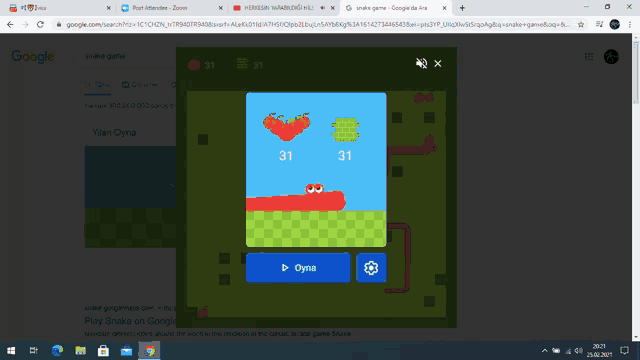Viewport: 640px width, 360px height.
Task: Open network status in system tray
Action: [x=568, y=351]
